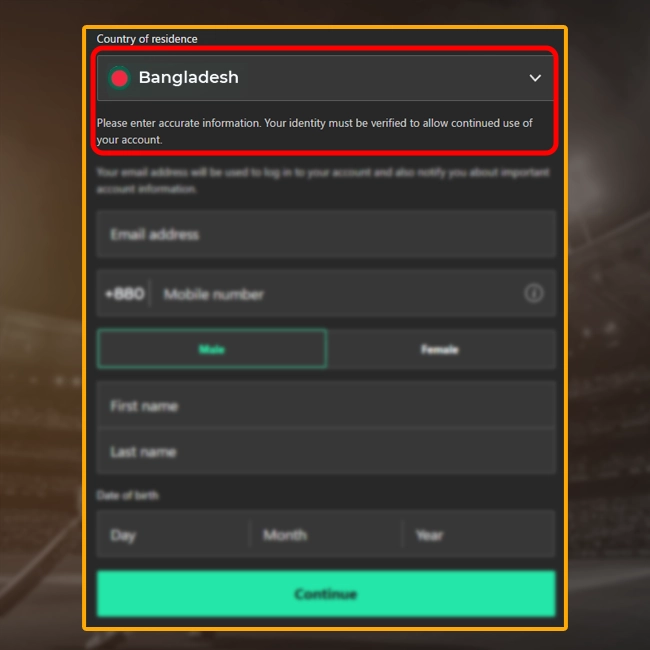Click the Date of birth label
Screen dimensions: 650x650
[x=127, y=495]
